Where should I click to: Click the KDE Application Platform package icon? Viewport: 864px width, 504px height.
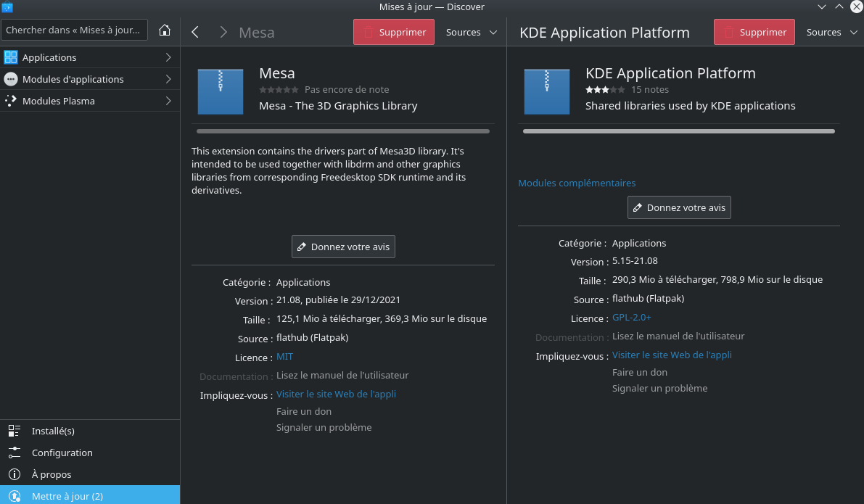point(547,91)
